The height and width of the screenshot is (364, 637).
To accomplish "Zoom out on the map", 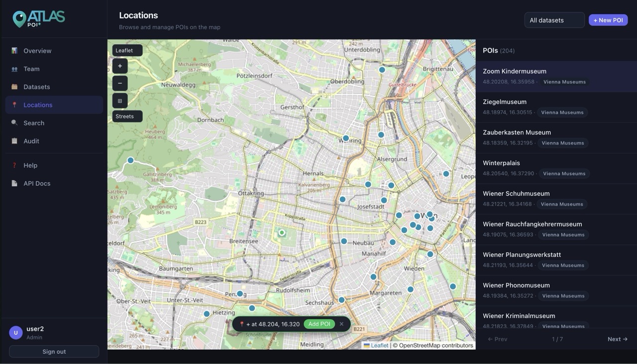I will pyautogui.click(x=120, y=83).
